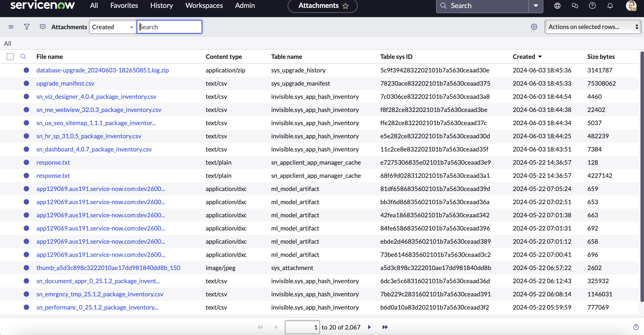Show notifications via bell icon
644x335 pixels.
(610, 5)
